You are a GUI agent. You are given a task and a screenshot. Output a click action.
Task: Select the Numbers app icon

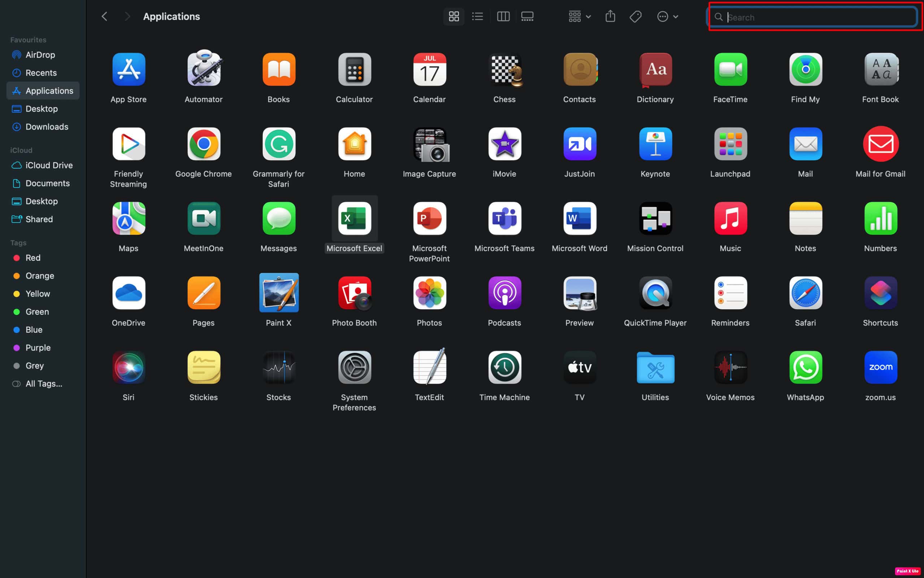[x=881, y=218]
